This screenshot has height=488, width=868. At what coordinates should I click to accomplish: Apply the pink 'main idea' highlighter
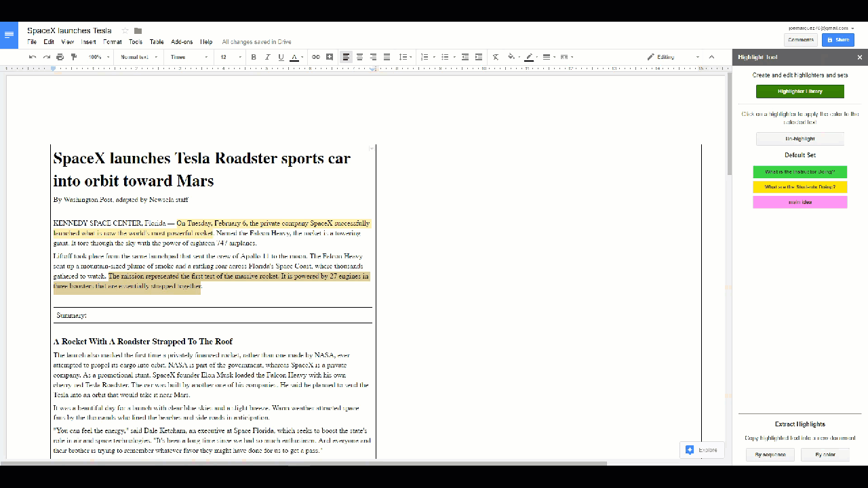pyautogui.click(x=800, y=202)
